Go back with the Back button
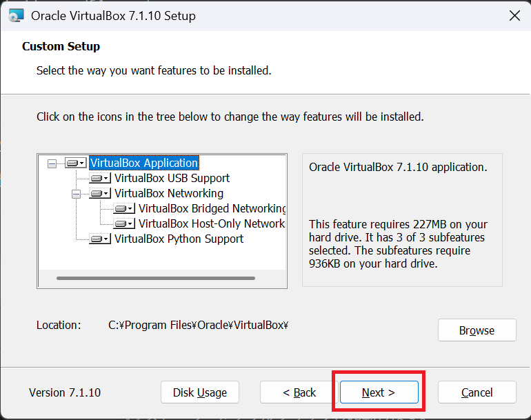 tap(299, 392)
